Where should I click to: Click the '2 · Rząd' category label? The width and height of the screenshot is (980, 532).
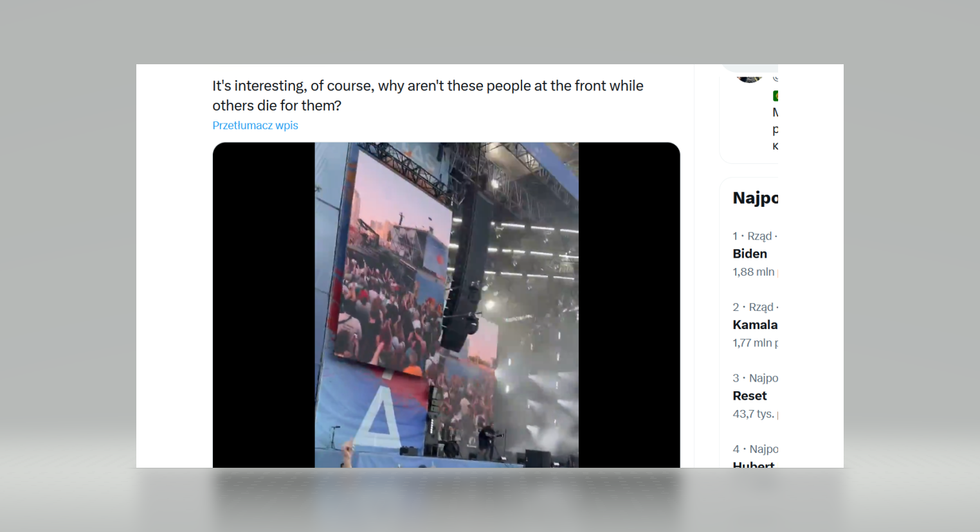point(755,307)
